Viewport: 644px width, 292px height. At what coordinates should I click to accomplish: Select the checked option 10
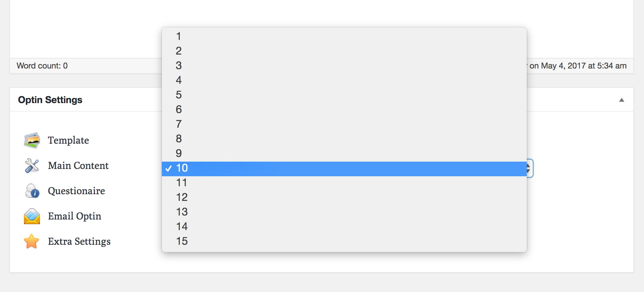pos(344,169)
